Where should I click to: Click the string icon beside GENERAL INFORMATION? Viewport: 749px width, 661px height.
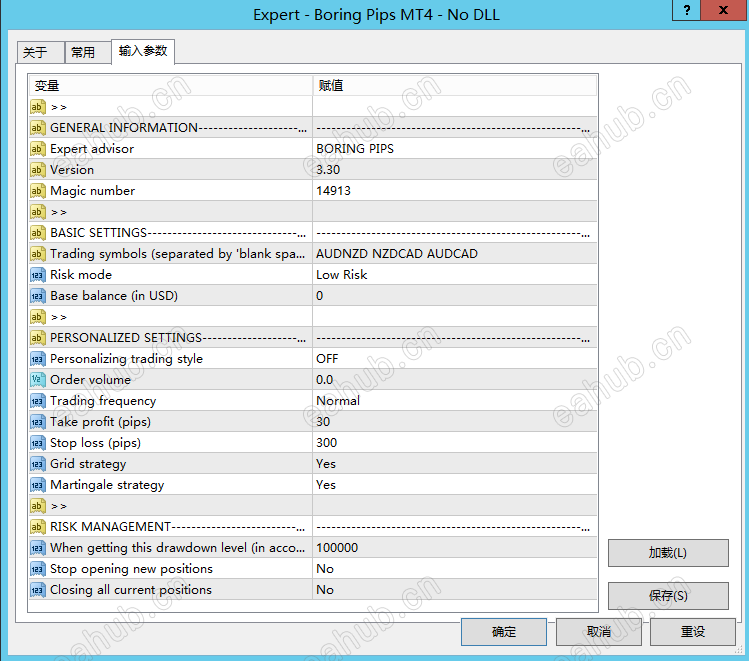tap(38, 128)
